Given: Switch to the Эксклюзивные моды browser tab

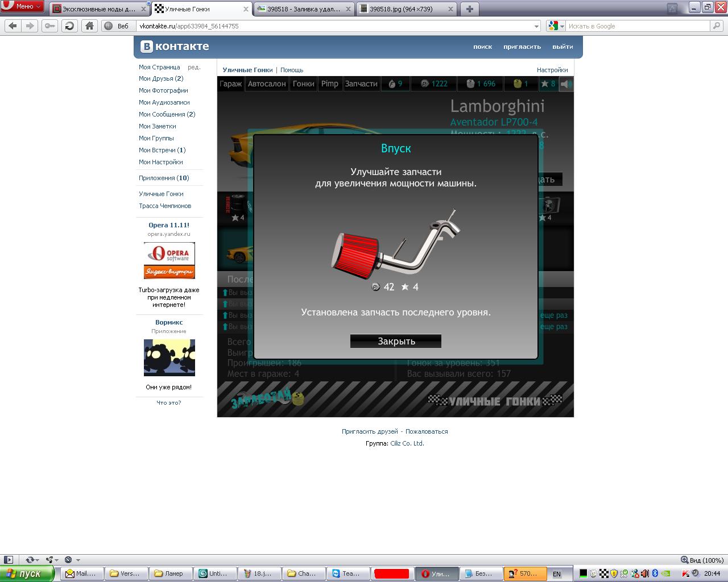Looking at the screenshot, I should click(98, 9).
